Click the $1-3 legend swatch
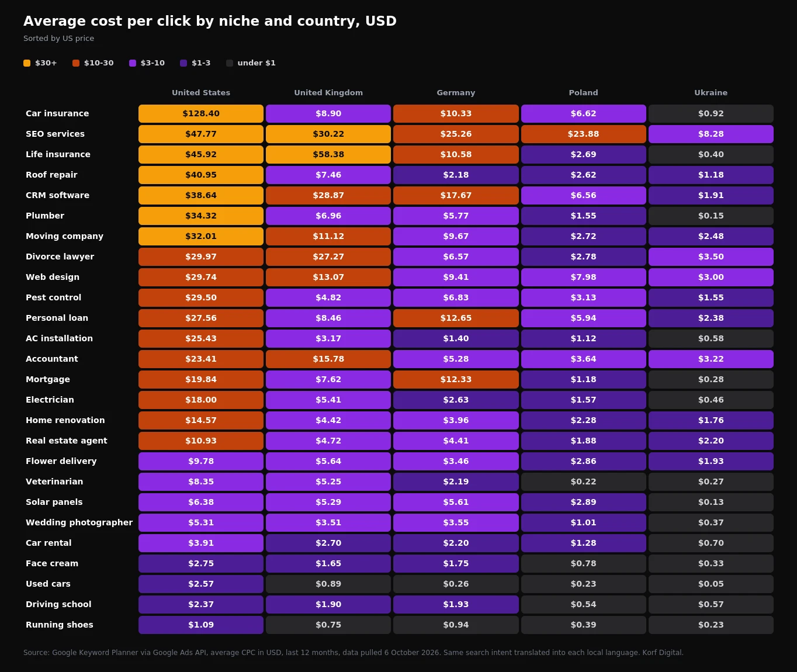The image size is (797, 672). [x=183, y=63]
